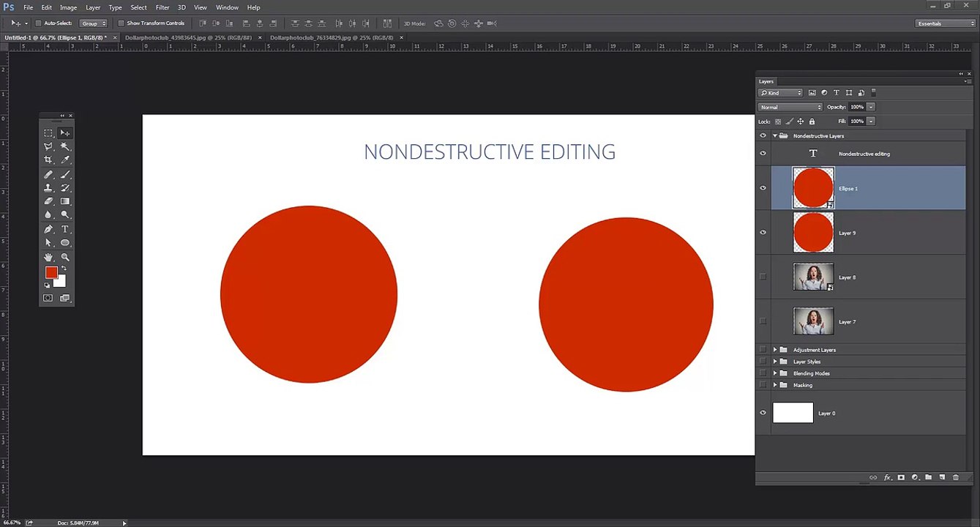This screenshot has height=527, width=980.
Task: Select the Pen tool
Action: (48, 229)
